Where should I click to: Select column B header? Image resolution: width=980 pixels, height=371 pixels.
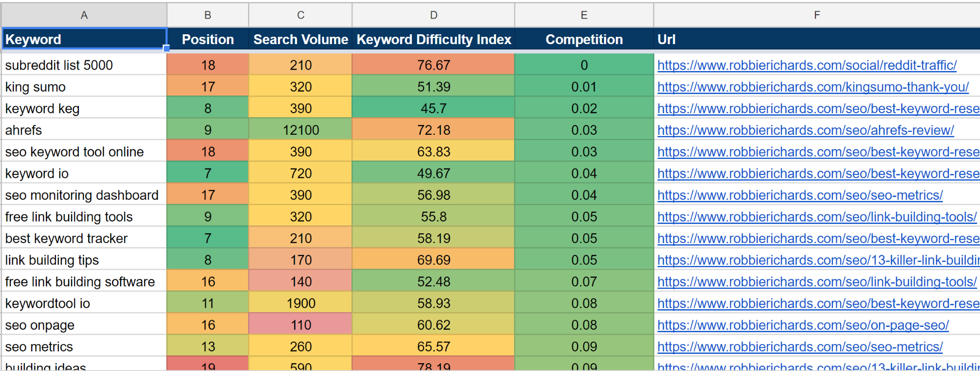(x=207, y=14)
